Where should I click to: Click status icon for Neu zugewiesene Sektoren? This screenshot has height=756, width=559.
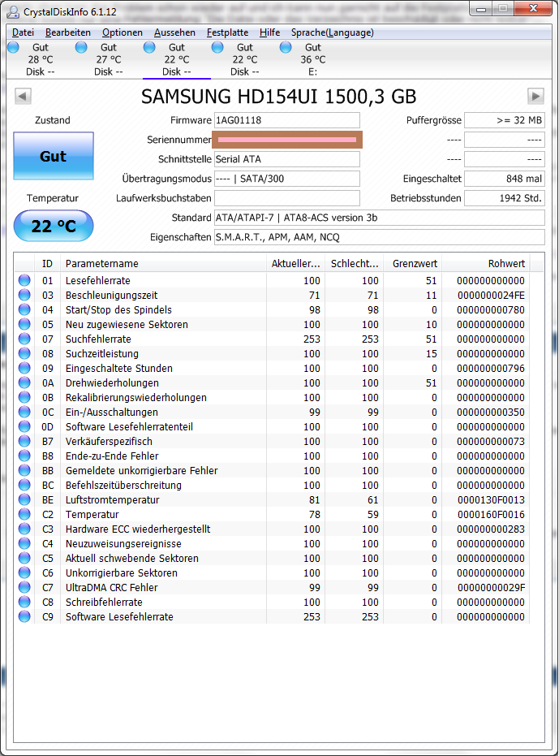click(24, 324)
